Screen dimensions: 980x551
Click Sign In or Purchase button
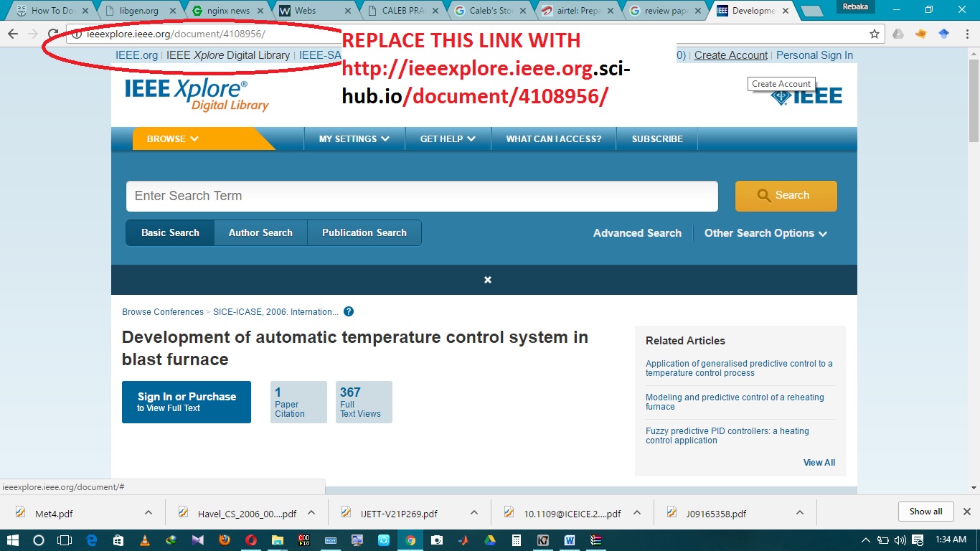(187, 402)
